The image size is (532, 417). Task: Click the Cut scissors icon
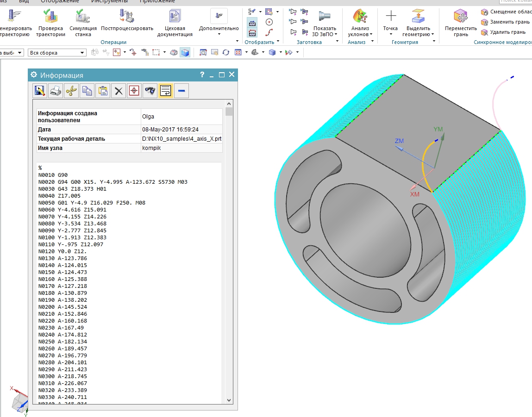[x=71, y=91]
